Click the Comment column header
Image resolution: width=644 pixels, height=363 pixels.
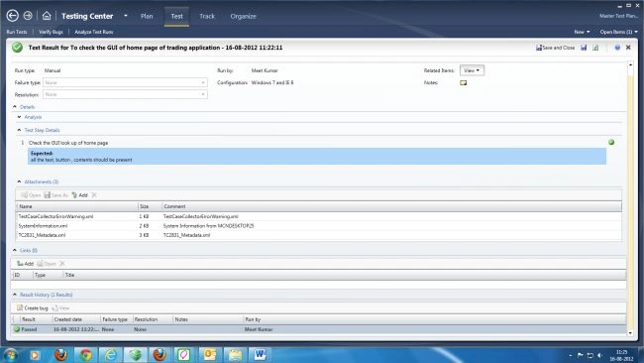point(391,206)
